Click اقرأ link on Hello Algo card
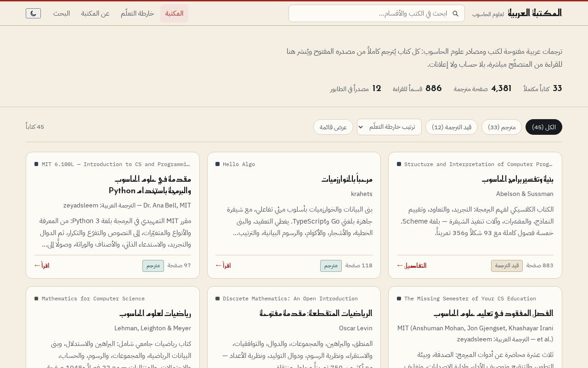The height and width of the screenshot is (368, 588). point(223,265)
